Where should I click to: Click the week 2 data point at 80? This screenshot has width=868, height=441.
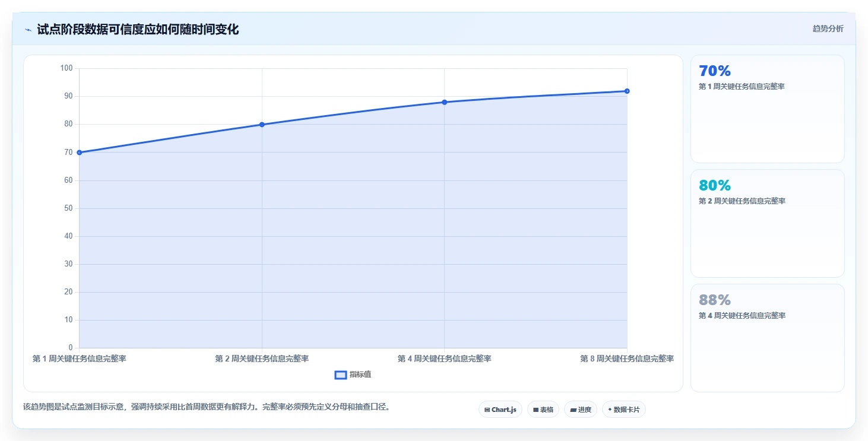262,125
